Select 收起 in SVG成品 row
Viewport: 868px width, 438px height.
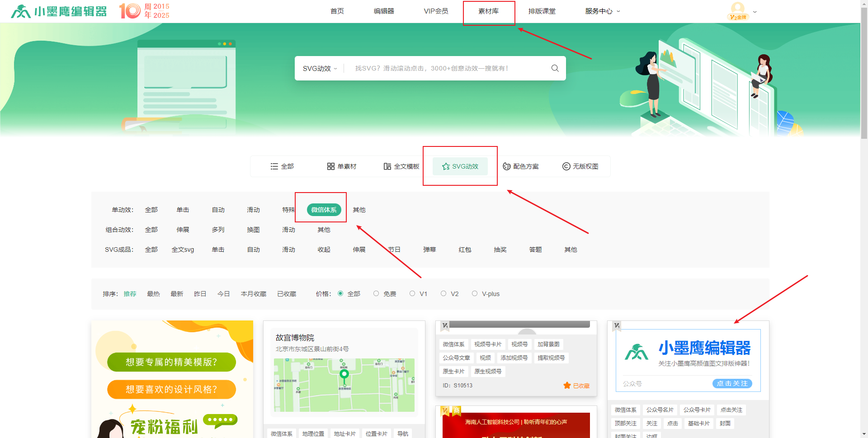324,250
